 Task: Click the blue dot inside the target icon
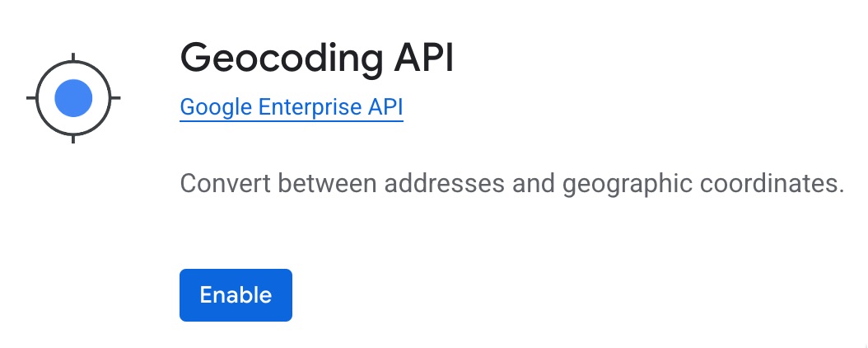[x=73, y=98]
